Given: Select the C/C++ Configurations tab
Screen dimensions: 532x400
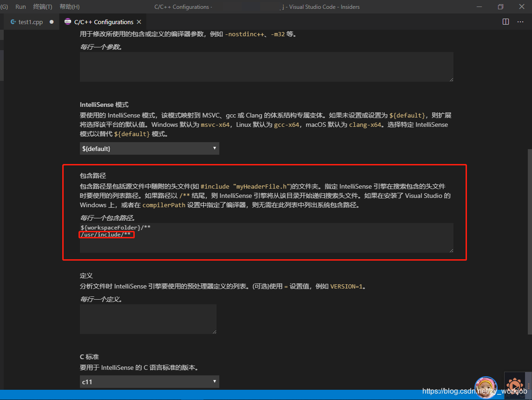Looking at the screenshot, I should (104, 22).
